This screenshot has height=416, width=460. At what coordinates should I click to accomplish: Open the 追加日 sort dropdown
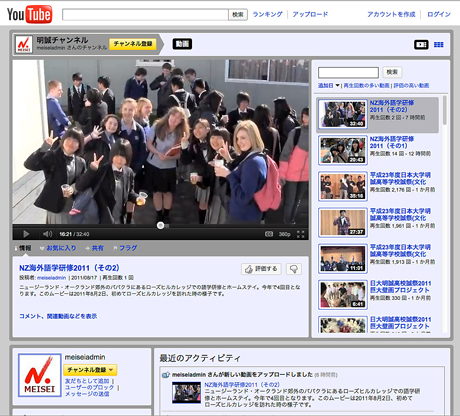[x=329, y=86]
